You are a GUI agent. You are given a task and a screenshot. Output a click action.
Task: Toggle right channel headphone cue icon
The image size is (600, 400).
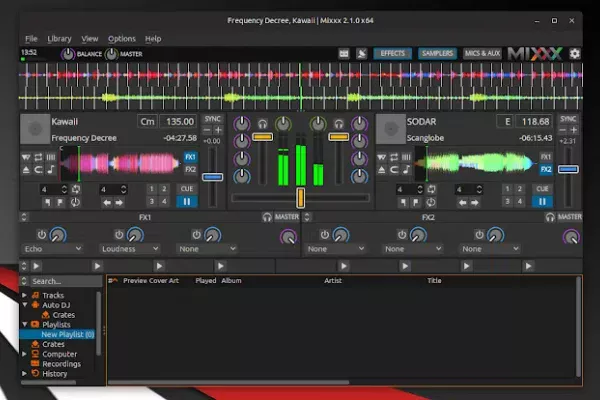339,124
